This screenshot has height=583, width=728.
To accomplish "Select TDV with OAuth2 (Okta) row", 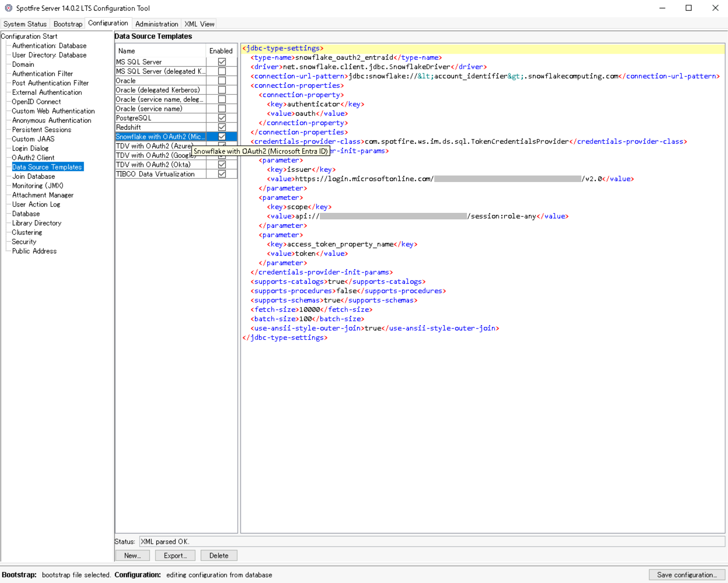I will (160, 164).
